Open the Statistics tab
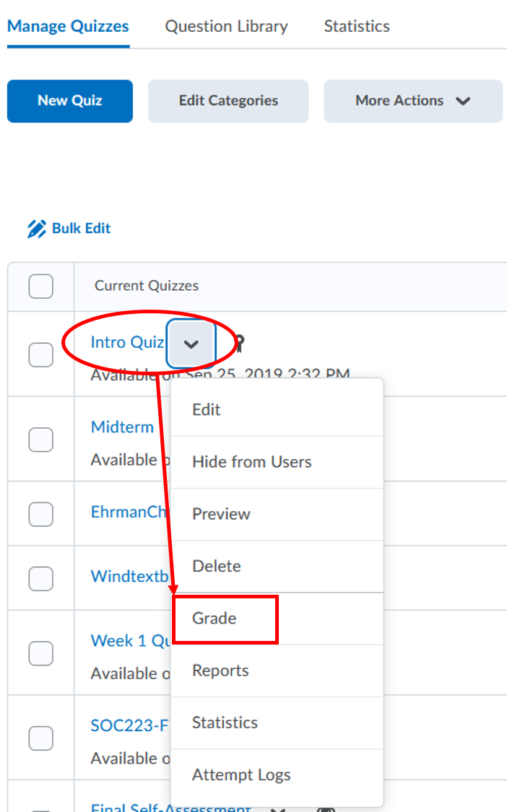The height and width of the screenshot is (812, 507). tap(356, 26)
